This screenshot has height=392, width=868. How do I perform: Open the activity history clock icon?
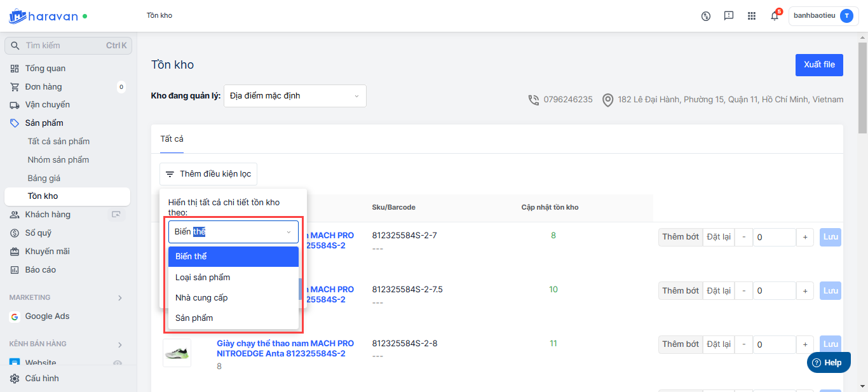click(x=706, y=16)
